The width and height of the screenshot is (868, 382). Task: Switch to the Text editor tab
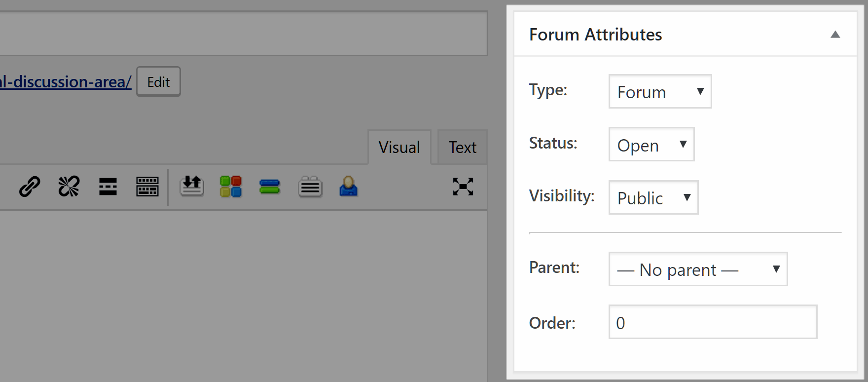(462, 147)
